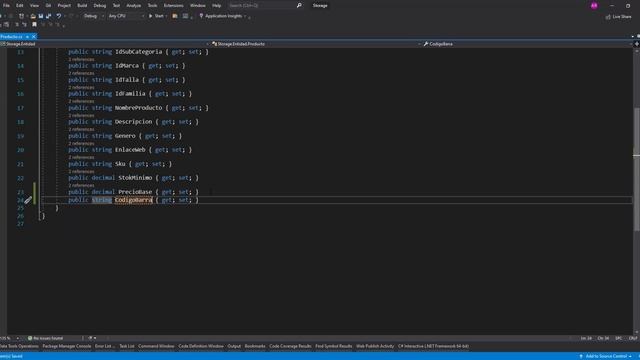
Task: Open the Debug menu
Action: [x=100, y=5]
